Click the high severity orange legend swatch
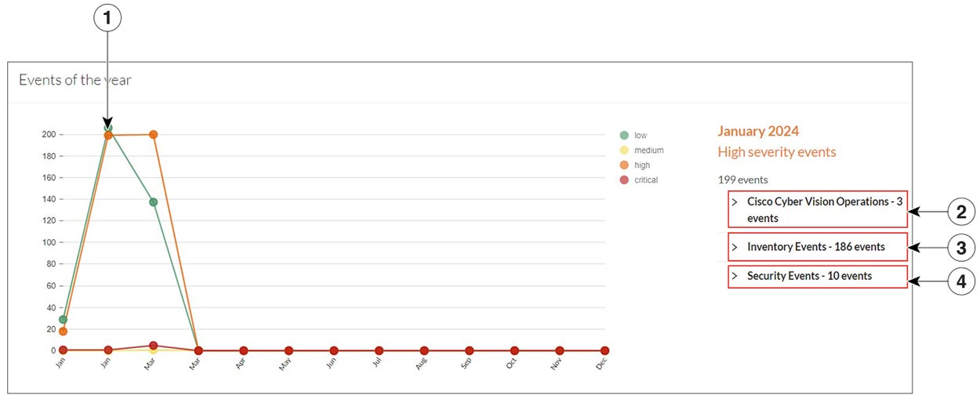 click(623, 165)
